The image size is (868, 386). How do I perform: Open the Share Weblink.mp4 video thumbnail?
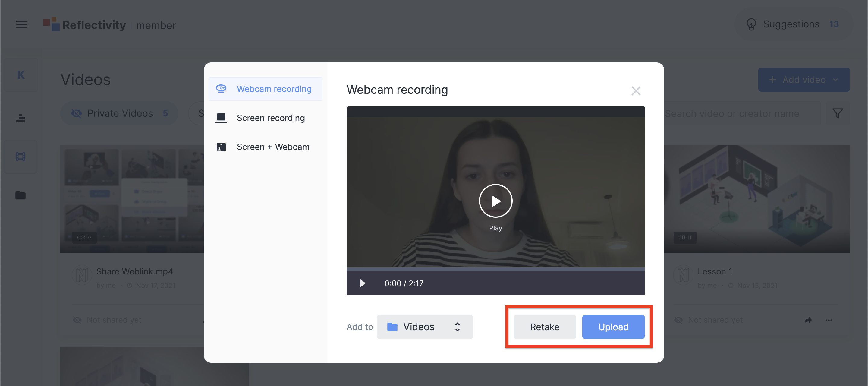click(x=132, y=199)
